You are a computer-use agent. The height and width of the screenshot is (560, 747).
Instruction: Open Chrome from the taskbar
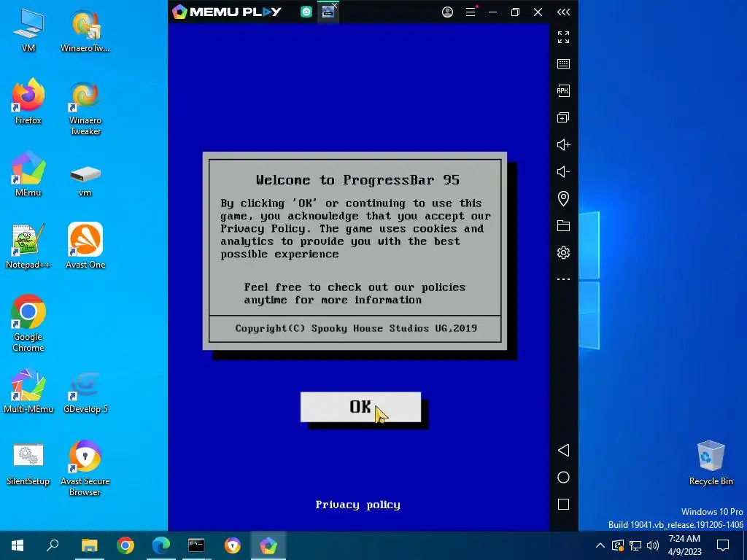pyautogui.click(x=125, y=545)
